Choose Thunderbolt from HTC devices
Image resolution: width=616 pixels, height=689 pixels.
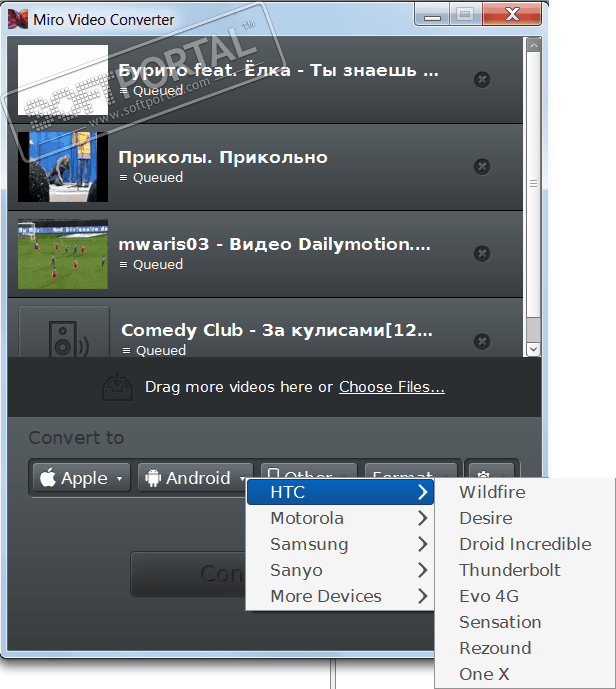click(525, 570)
